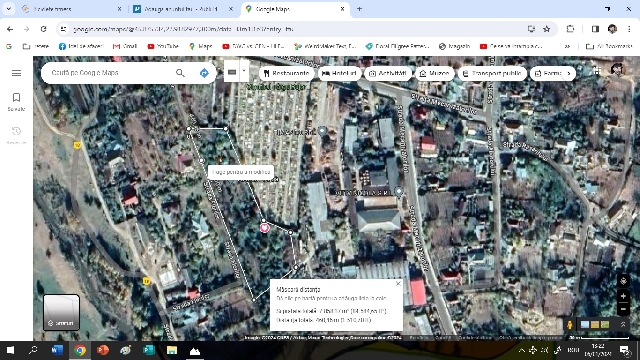Select the Google Maps browser tab
The image size is (640, 360).
[295, 9]
